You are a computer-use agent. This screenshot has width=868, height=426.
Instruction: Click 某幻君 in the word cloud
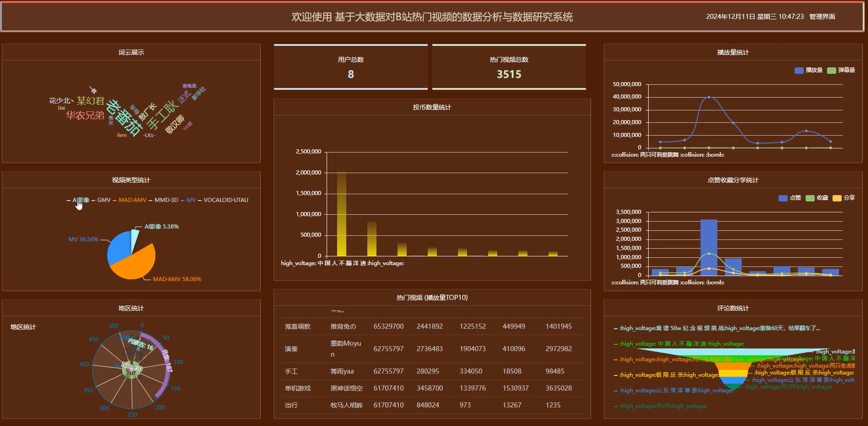(x=91, y=101)
